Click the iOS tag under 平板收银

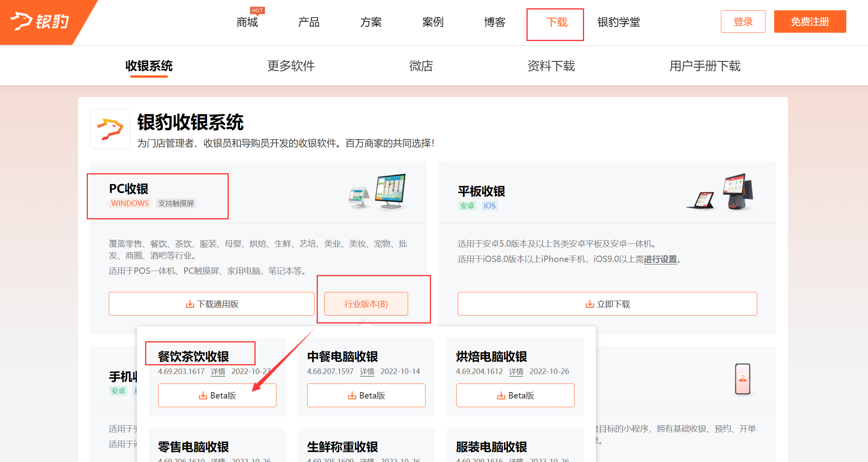(489, 206)
